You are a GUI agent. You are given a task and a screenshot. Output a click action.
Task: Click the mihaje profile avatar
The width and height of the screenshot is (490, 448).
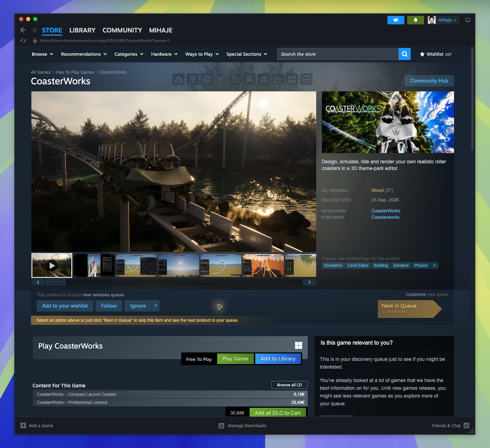tap(432, 20)
